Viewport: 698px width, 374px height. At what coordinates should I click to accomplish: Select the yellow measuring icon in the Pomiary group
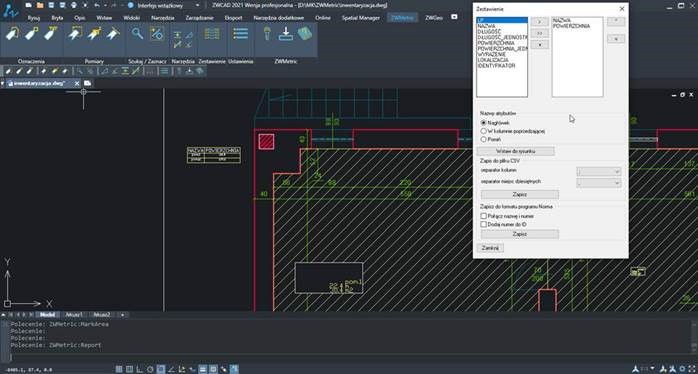pyautogui.click(x=94, y=34)
